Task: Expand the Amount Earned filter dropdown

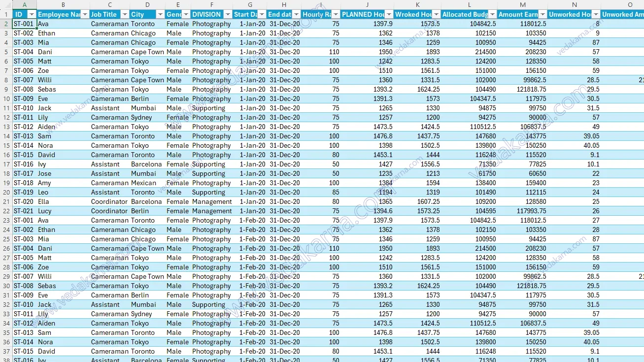Action: [x=542, y=14]
